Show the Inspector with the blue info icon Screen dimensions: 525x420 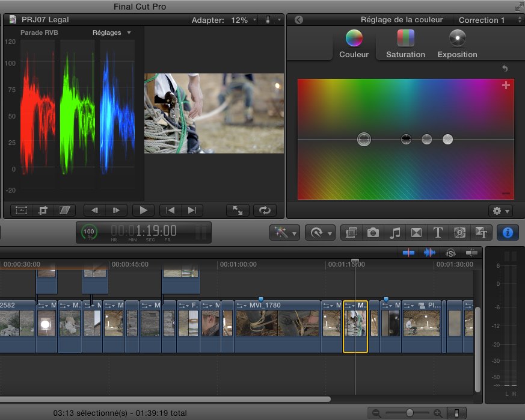pyautogui.click(x=507, y=232)
